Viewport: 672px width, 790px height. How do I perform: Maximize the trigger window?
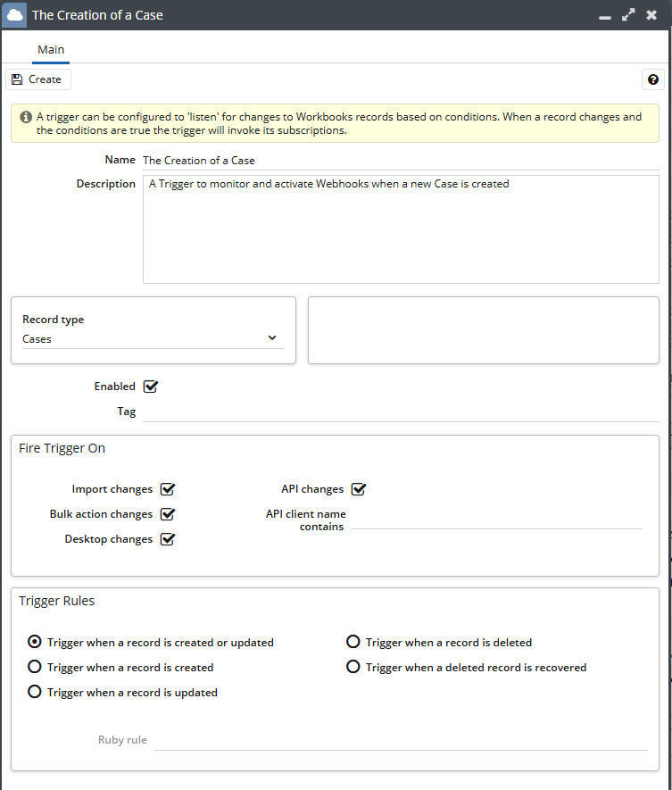[x=628, y=15]
